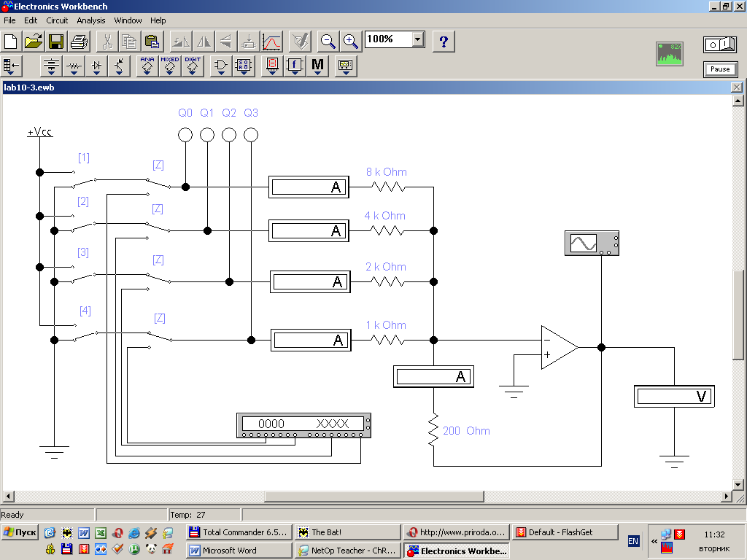This screenshot has height=560, width=747.
Task: Open a circuit file
Action: (x=34, y=42)
